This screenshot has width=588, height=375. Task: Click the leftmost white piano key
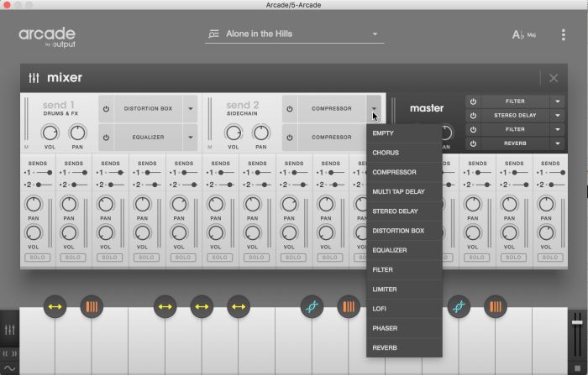37,343
